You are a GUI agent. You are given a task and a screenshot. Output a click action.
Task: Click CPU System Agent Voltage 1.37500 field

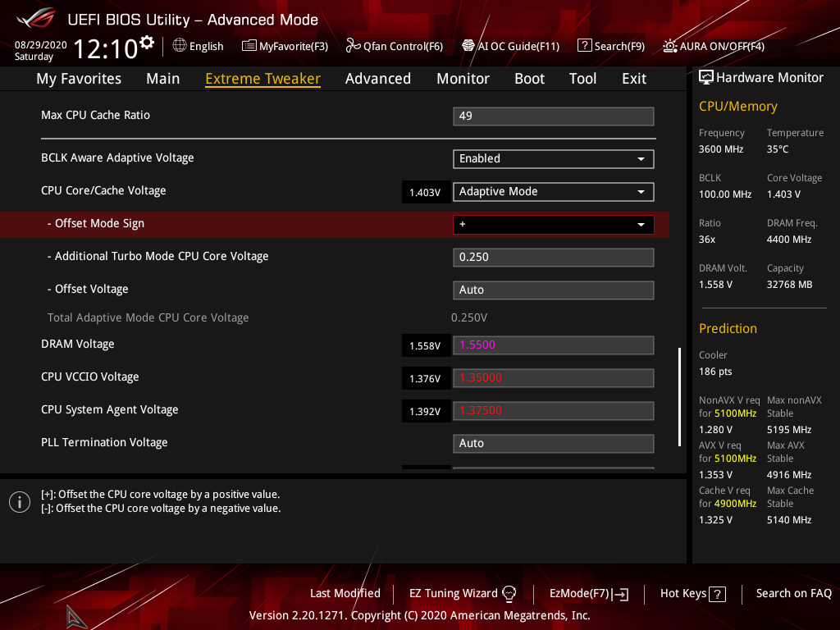554,410
